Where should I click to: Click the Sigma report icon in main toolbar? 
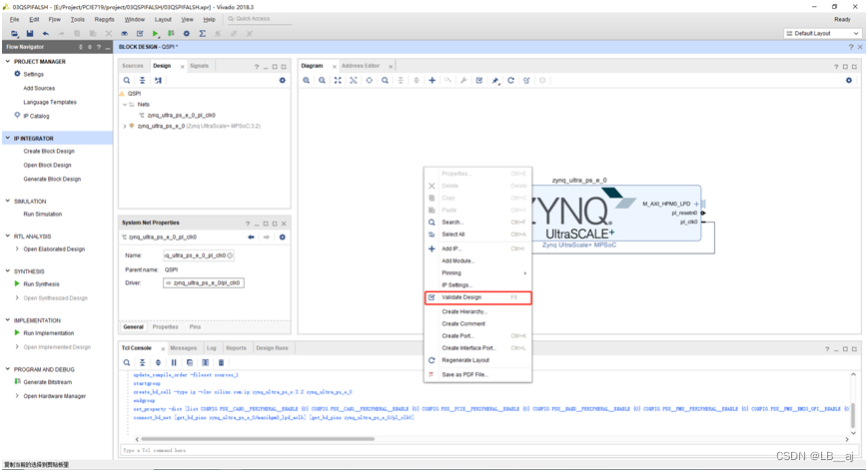[x=203, y=34]
